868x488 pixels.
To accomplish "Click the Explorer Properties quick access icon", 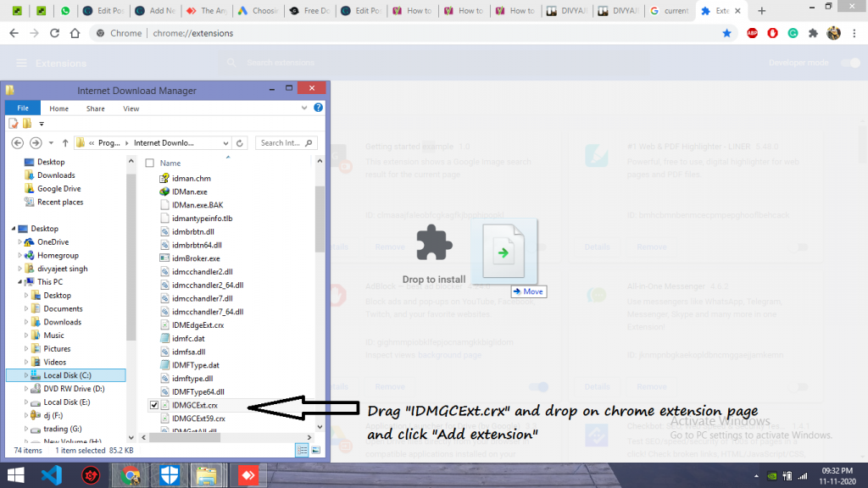I will (14, 124).
